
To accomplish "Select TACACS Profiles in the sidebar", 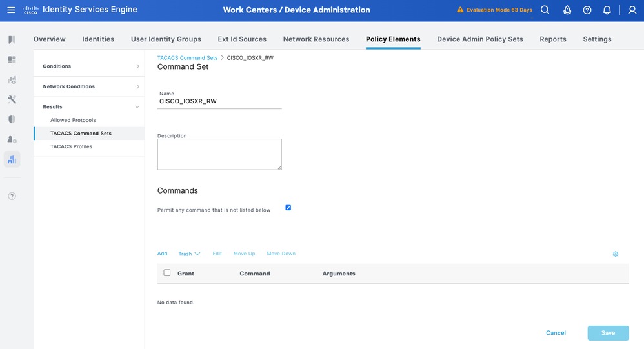I will [71, 146].
